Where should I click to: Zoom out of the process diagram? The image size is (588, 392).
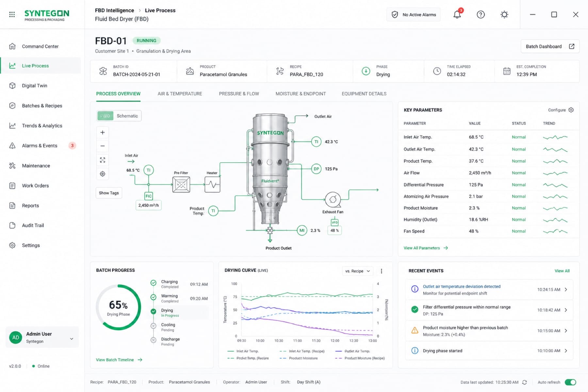point(103,146)
